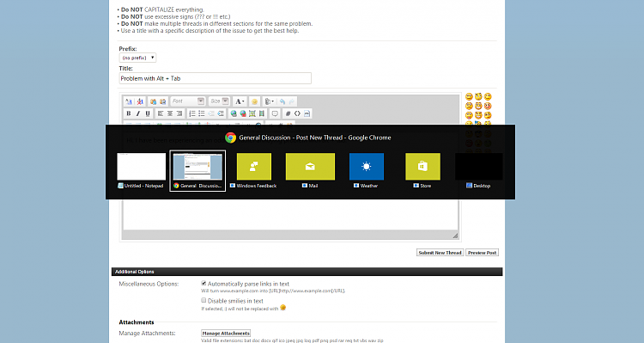Click the Paste as Text icon
This screenshot has height=343, width=644.
pyautogui.click(x=162, y=101)
